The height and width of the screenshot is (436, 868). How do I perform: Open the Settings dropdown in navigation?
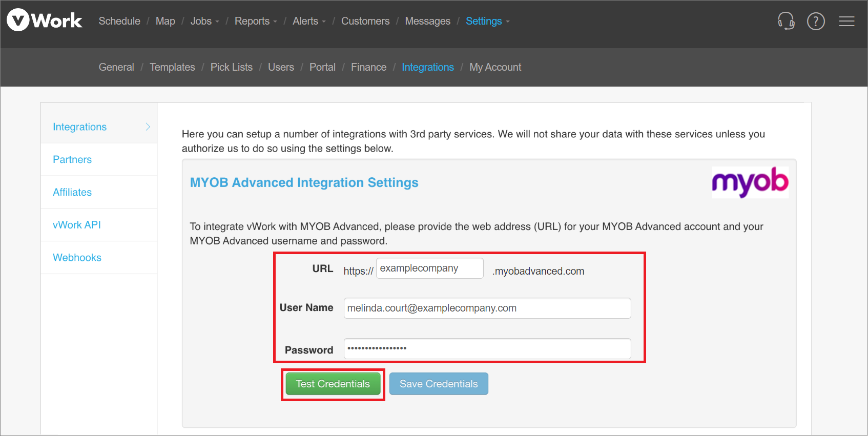pyautogui.click(x=487, y=21)
